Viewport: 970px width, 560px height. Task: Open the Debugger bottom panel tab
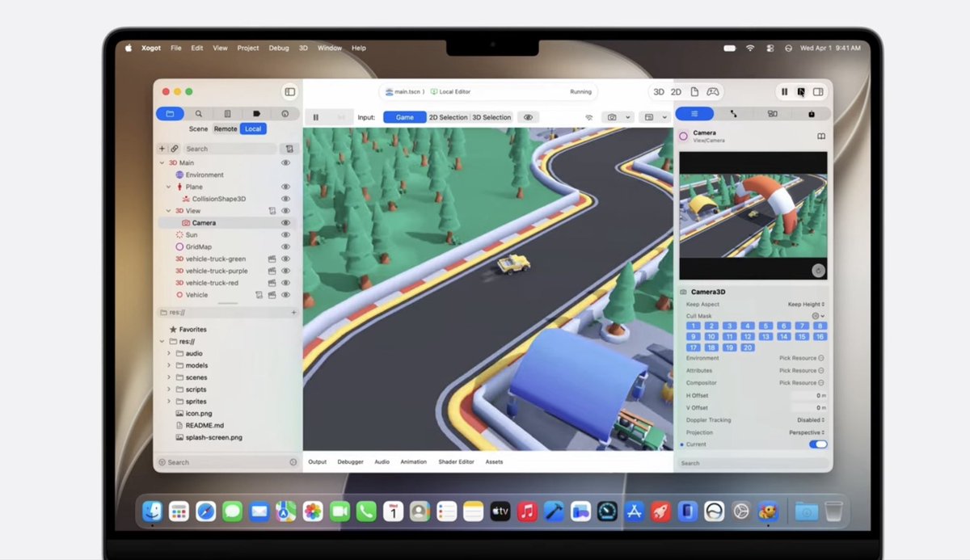coord(350,462)
